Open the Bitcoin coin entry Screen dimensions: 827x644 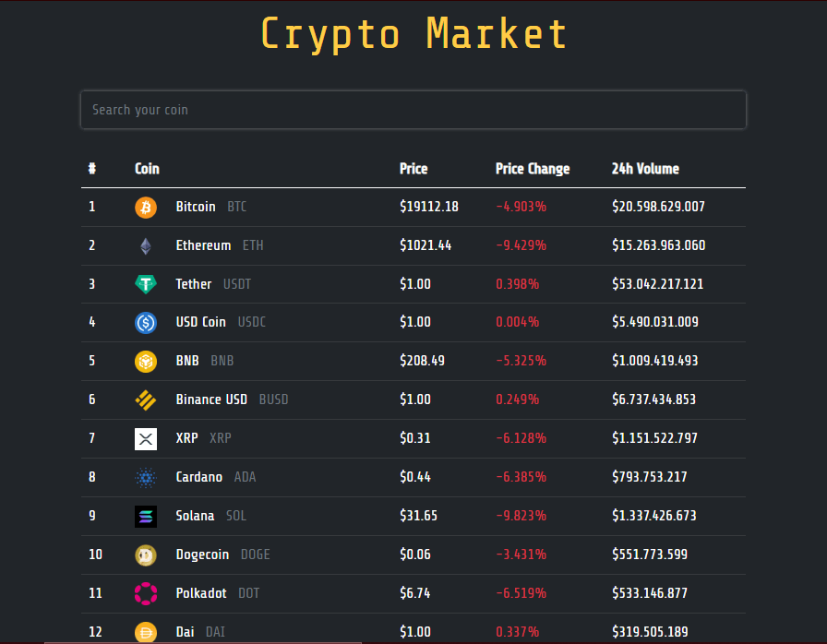pyautogui.click(x=195, y=207)
